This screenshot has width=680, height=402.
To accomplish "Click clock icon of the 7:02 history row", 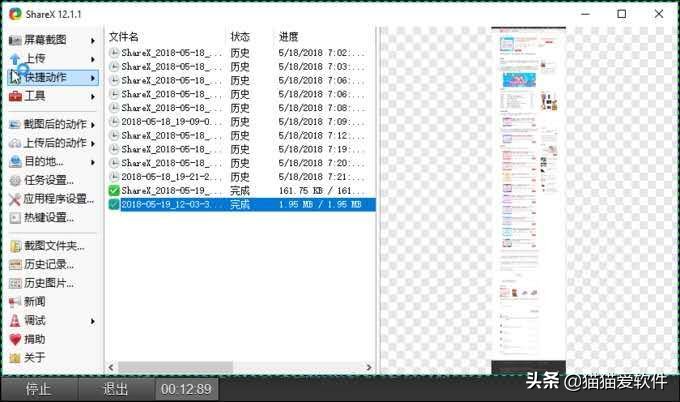I will [114, 53].
